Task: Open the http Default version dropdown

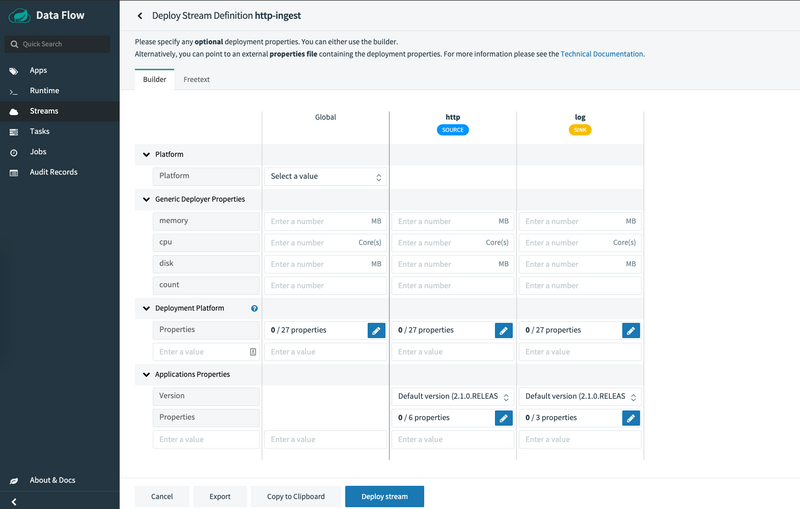Action: [x=453, y=396]
